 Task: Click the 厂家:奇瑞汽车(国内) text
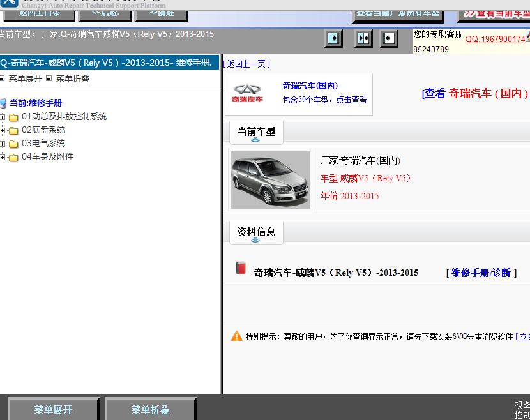coord(360,160)
